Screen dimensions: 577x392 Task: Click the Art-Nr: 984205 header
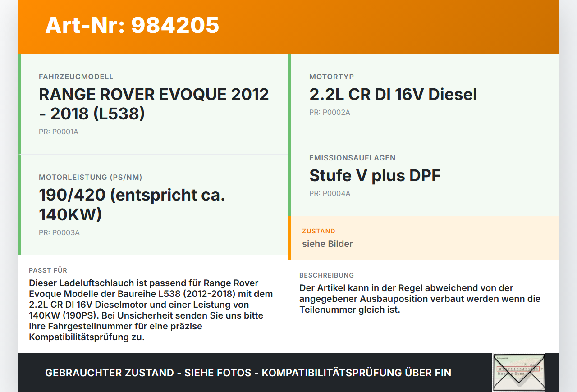[132, 26]
